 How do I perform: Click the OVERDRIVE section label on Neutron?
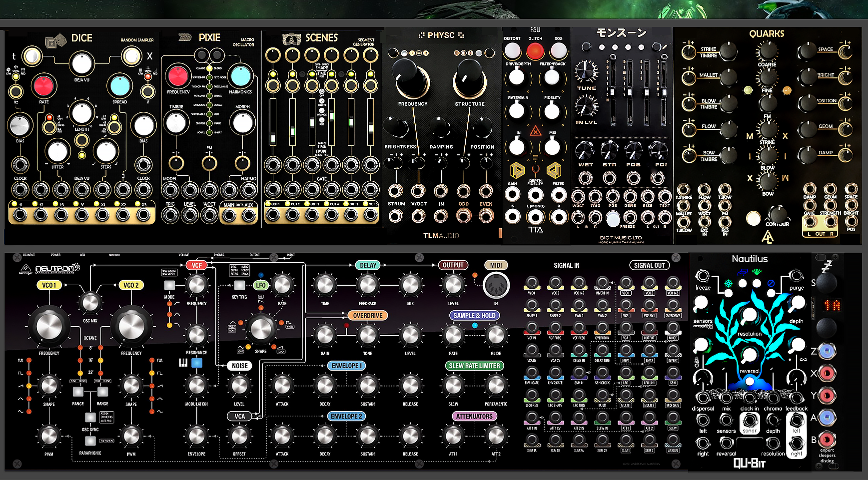pos(368,316)
